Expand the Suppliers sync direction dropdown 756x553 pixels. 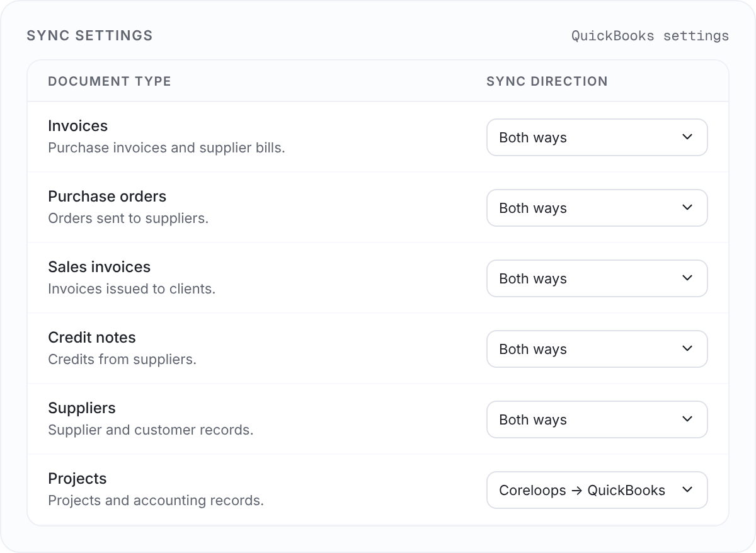tap(597, 419)
